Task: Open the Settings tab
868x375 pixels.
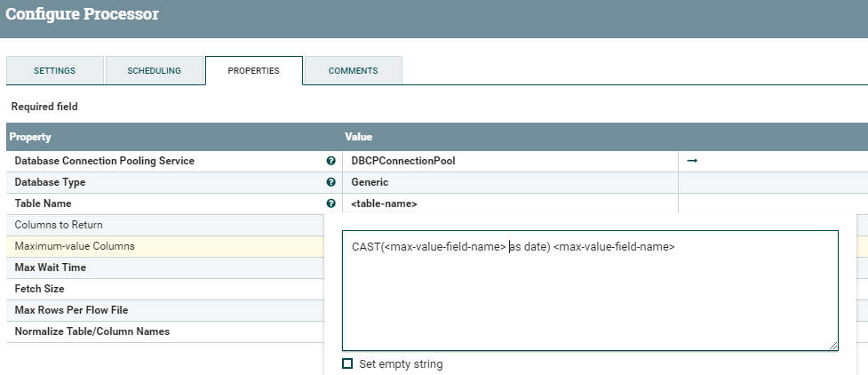Action: tap(54, 70)
